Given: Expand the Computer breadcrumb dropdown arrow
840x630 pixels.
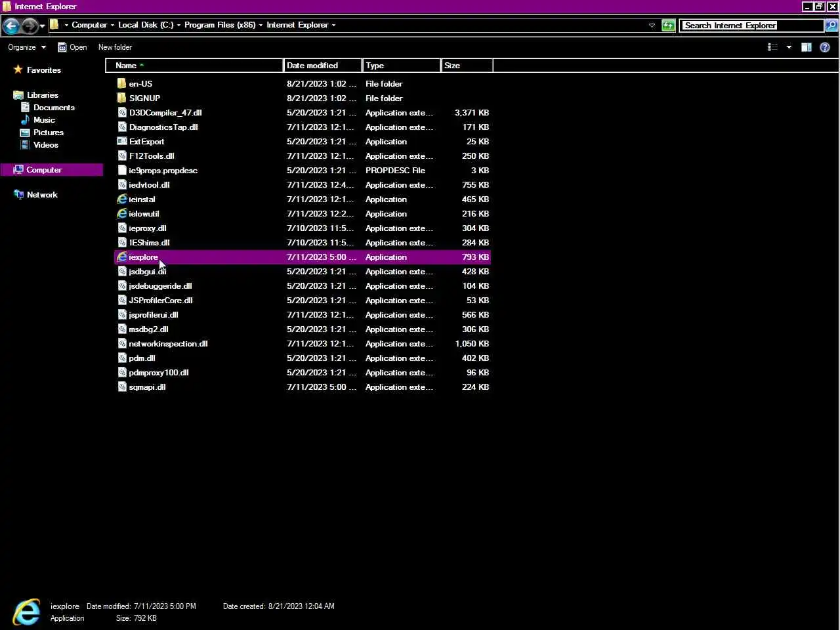Looking at the screenshot, I should click(112, 26).
